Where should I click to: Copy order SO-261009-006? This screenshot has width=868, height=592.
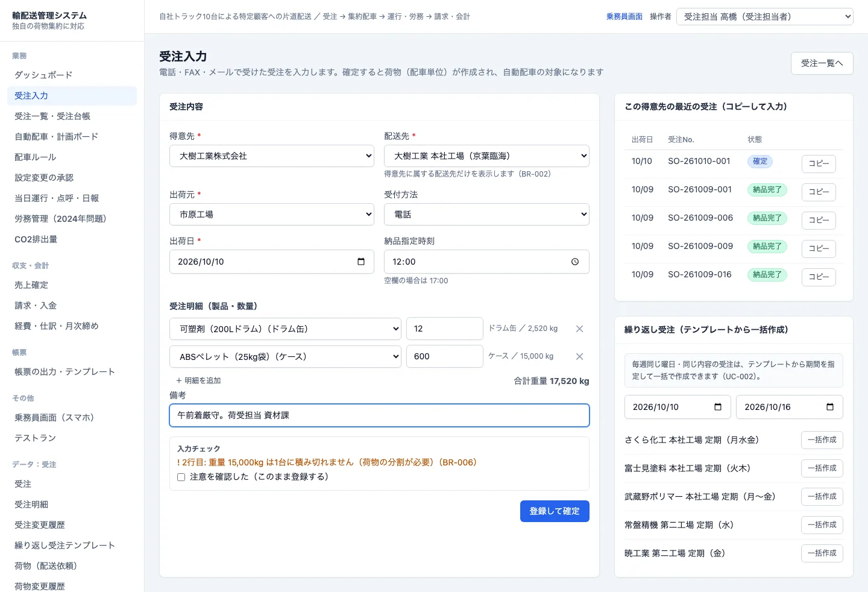point(819,220)
